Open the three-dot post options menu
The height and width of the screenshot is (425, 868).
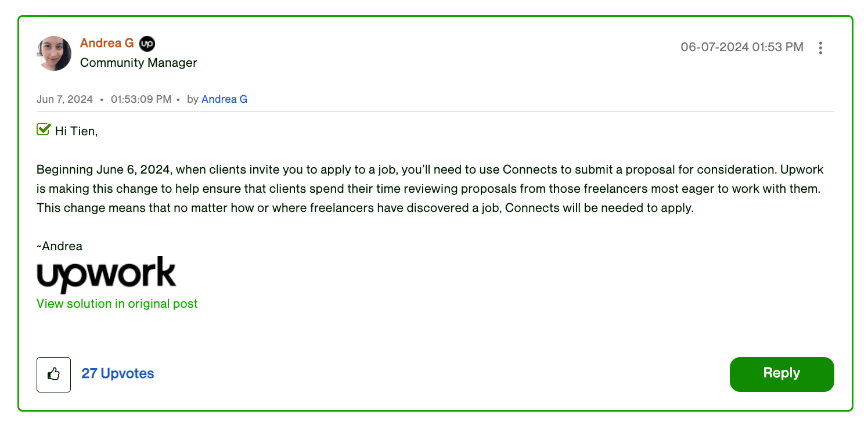pyautogui.click(x=820, y=48)
